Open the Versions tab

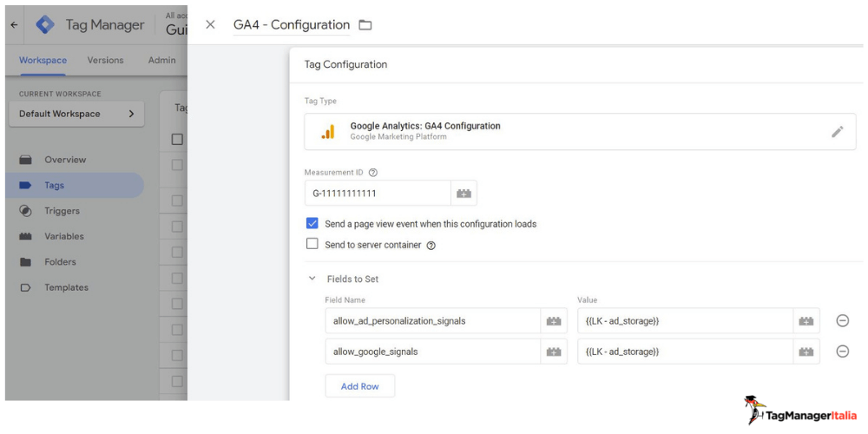coord(105,61)
